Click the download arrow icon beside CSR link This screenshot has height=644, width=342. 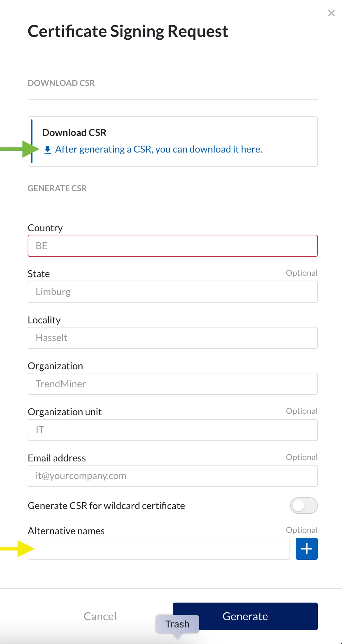coord(48,150)
